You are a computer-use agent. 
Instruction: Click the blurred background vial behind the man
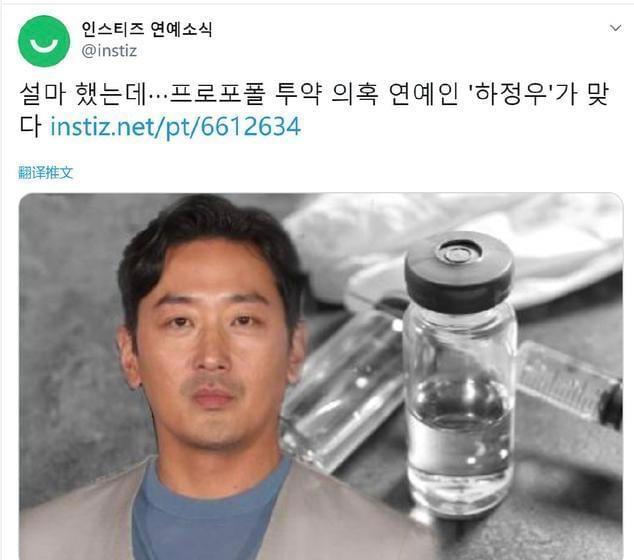coord(344,388)
